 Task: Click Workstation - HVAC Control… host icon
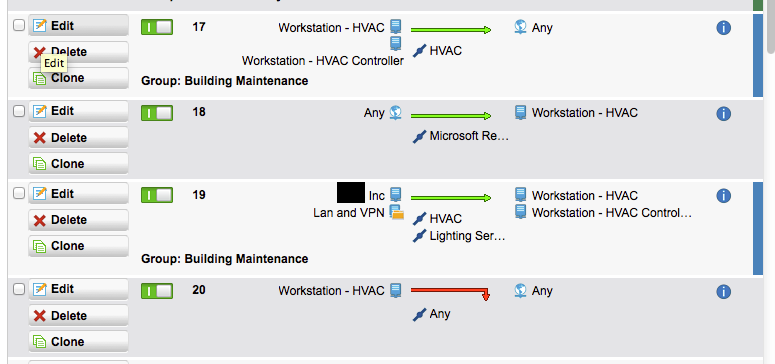point(520,212)
